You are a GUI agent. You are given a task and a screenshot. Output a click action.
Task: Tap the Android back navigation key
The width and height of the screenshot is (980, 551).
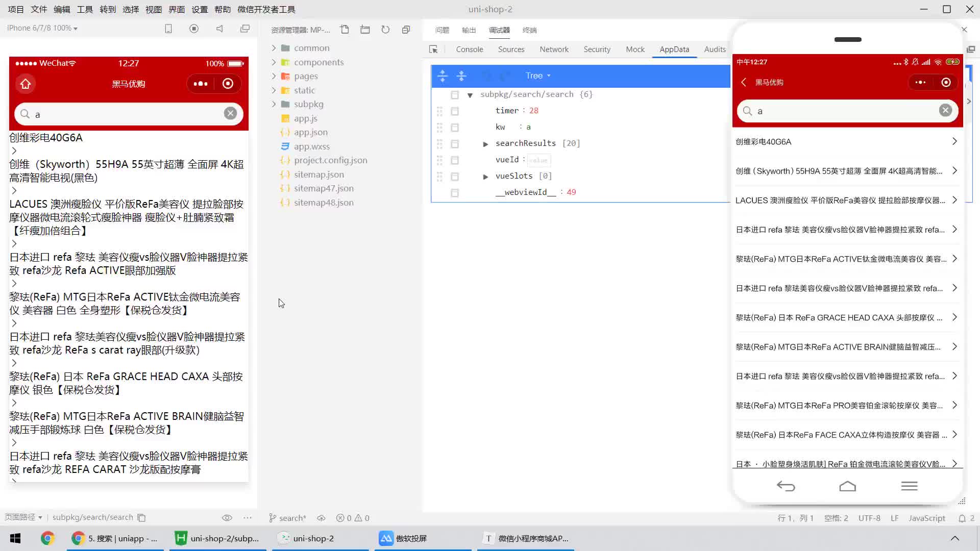click(x=786, y=486)
